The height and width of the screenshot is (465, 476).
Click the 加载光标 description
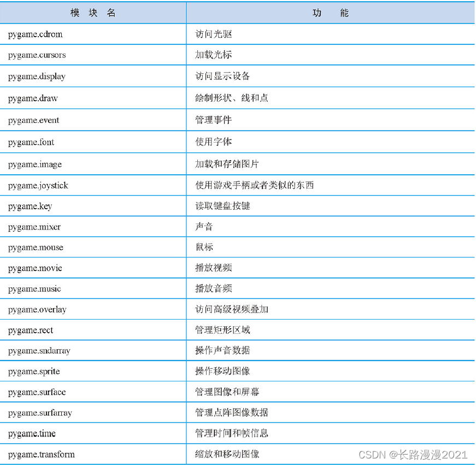214,55
